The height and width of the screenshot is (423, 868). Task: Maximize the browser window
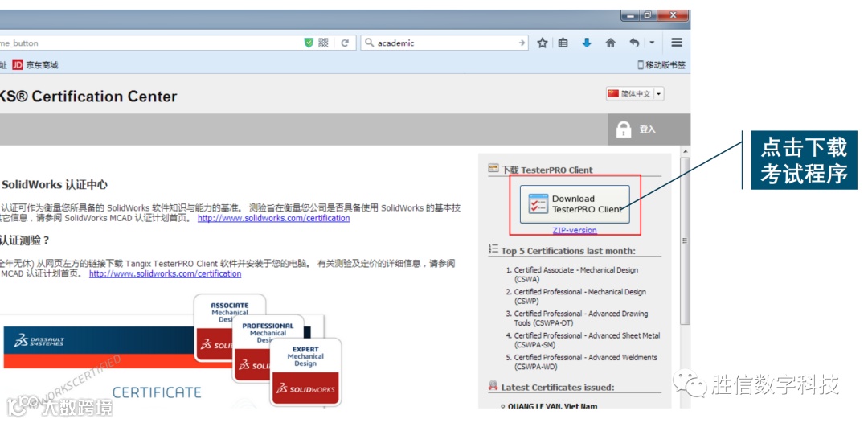click(646, 15)
